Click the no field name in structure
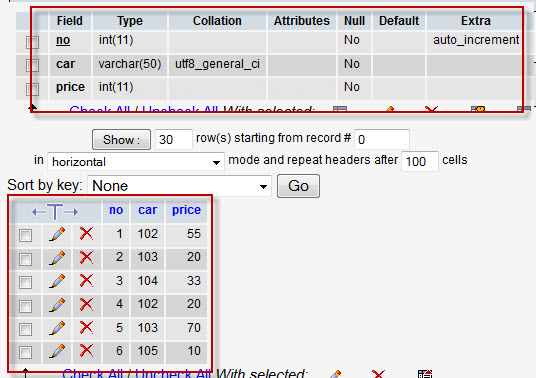Image resolution: width=536 pixels, height=378 pixels. point(63,40)
